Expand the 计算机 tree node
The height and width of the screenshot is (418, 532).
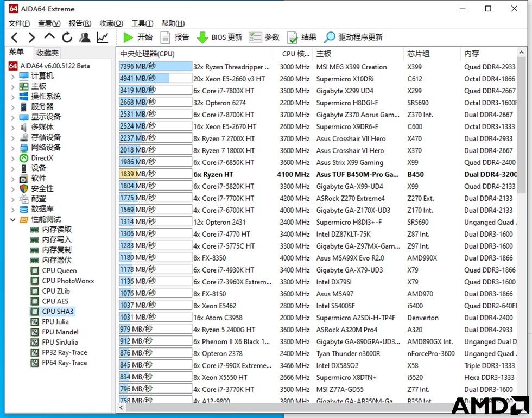pyautogui.click(x=13, y=77)
